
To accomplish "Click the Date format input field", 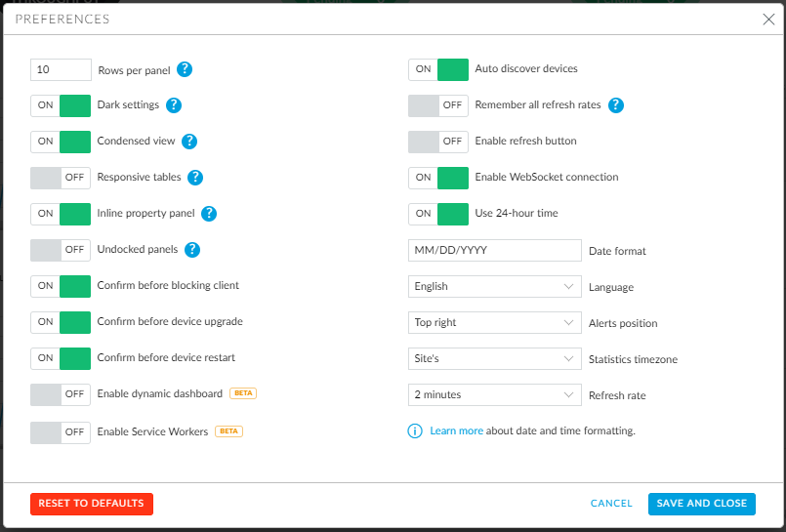I will pyautogui.click(x=495, y=250).
